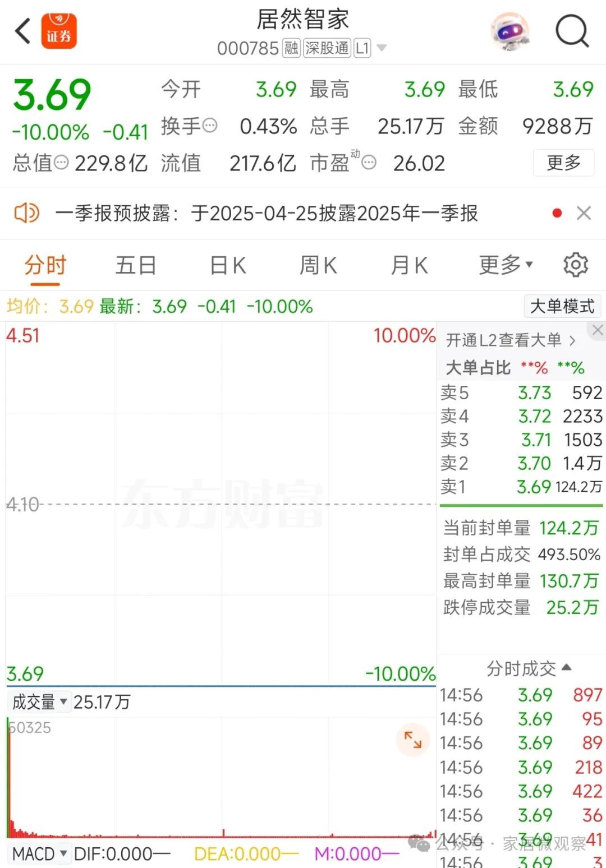Tap info icon beside 总值

pyautogui.click(x=61, y=163)
